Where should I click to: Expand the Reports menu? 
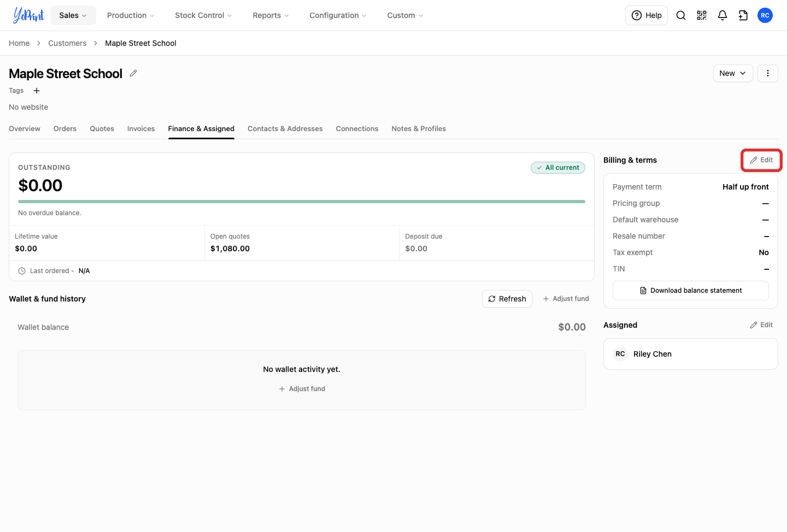(x=271, y=15)
